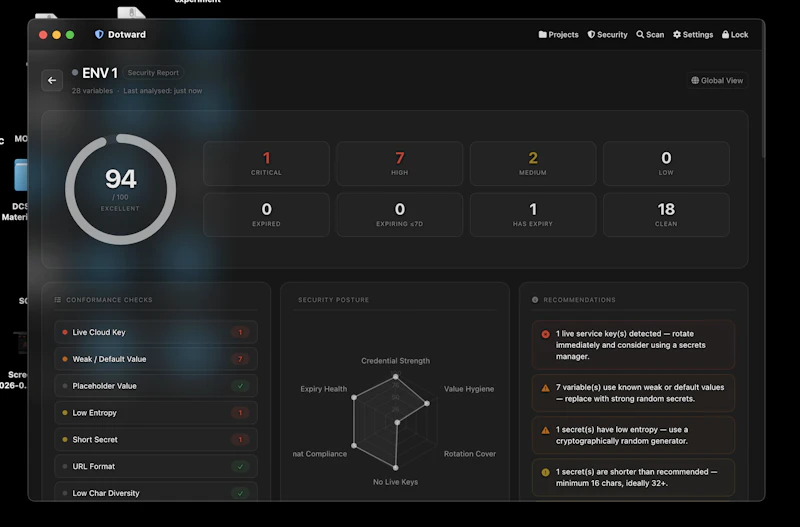The image size is (800, 527).
Task: Open the Live Cloud Key check
Action: click(156, 332)
